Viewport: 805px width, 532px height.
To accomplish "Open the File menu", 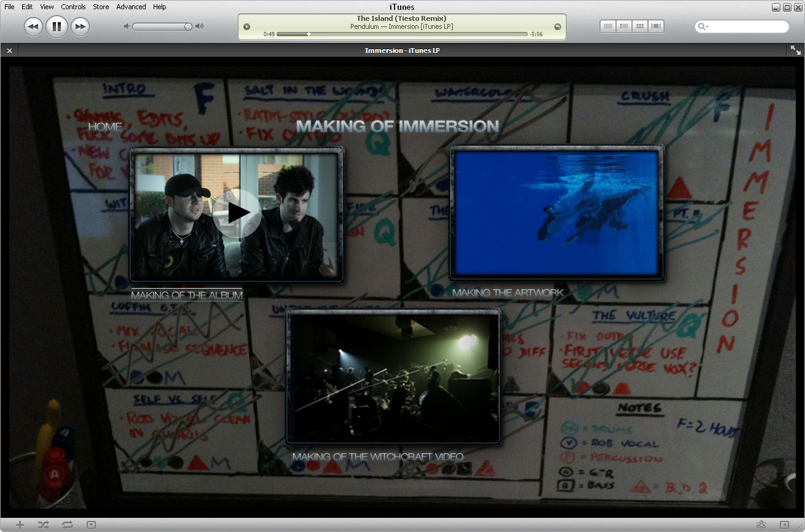I will tap(9, 7).
